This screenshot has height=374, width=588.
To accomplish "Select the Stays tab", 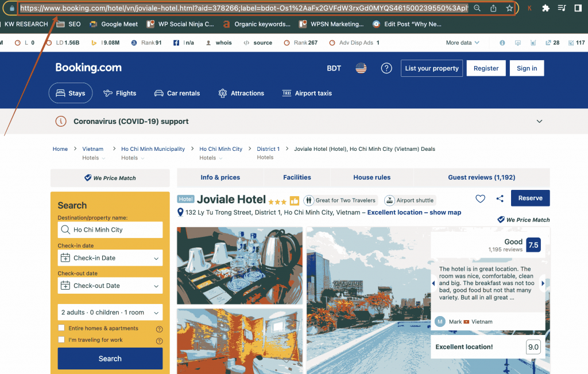I will click(71, 93).
